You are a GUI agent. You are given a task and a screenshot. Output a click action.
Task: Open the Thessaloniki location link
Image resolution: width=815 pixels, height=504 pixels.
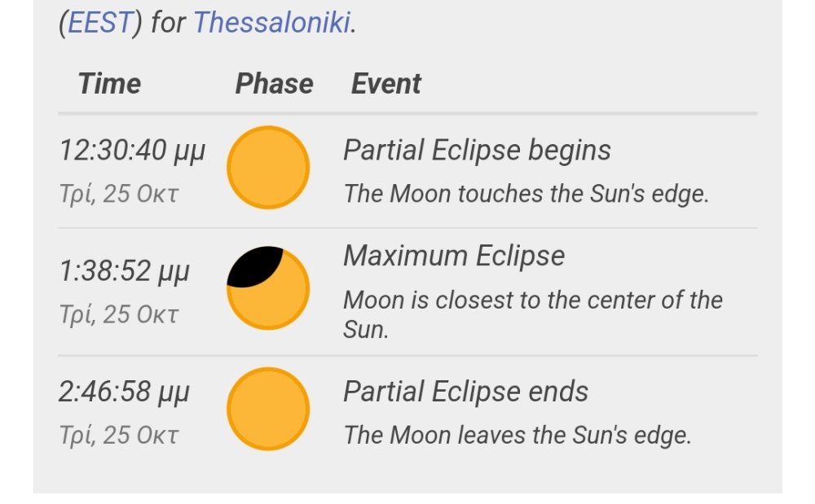click(271, 22)
